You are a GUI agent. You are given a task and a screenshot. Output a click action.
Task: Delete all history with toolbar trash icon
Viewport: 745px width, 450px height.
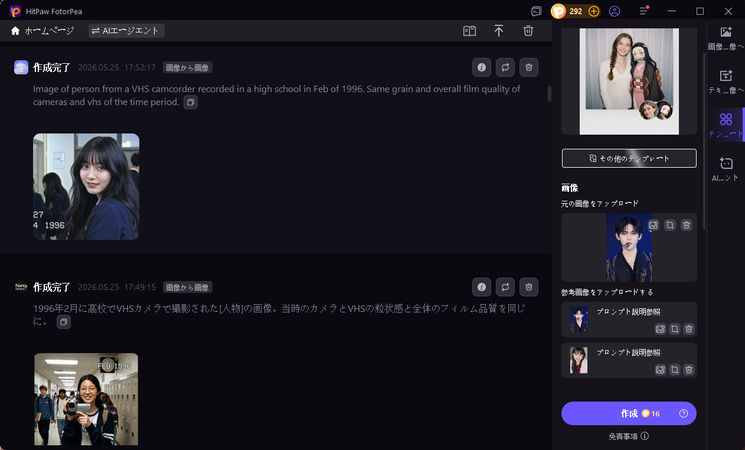[x=528, y=31]
